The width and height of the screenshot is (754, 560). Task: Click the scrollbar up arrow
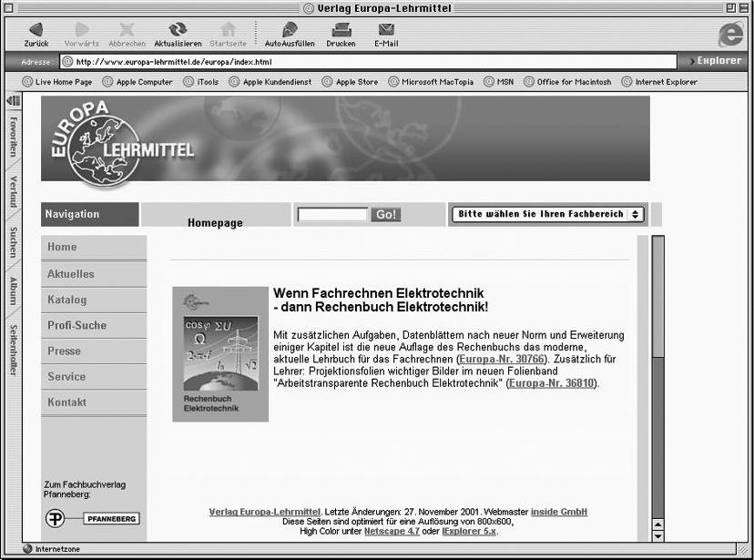pos(657,524)
